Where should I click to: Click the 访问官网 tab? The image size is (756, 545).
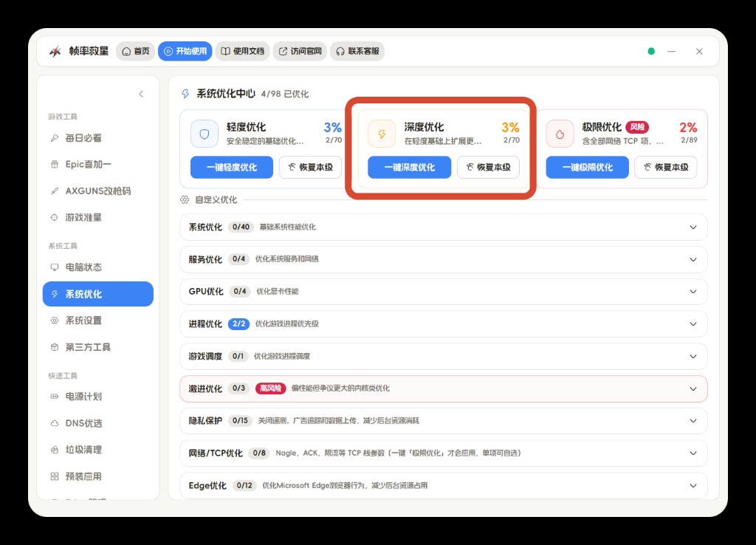coord(300,51)
